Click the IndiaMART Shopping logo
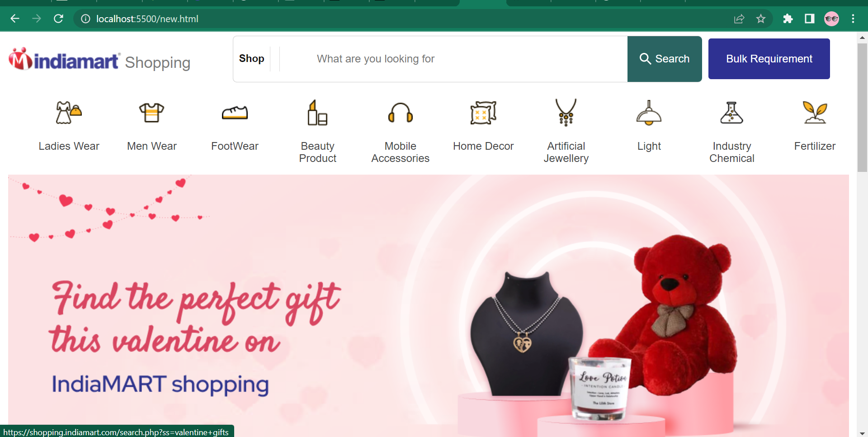 coord(99,60)
